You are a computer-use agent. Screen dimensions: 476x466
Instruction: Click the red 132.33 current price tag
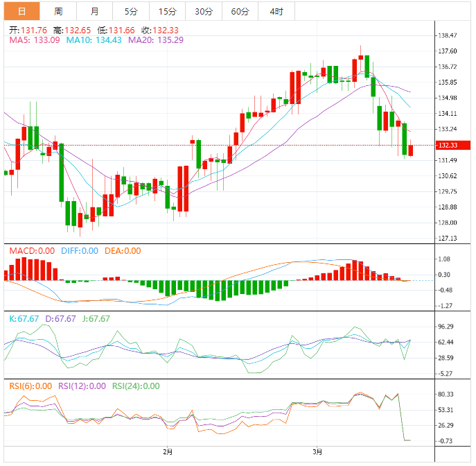(x=453, y=145)
